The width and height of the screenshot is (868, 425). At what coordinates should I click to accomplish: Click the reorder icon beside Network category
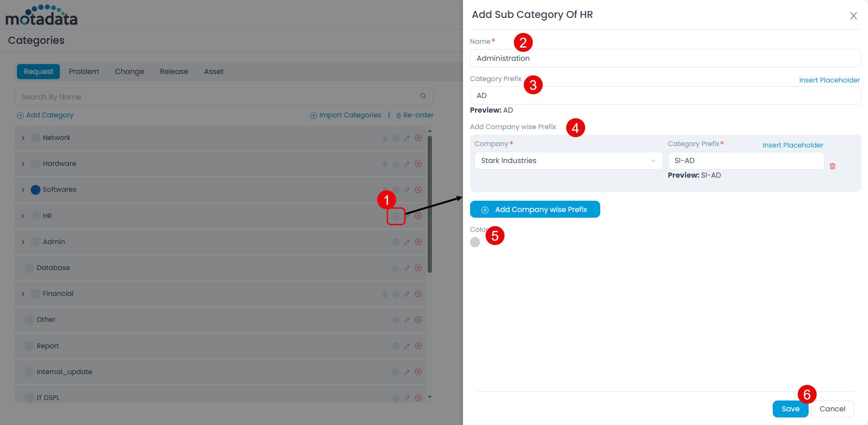point(384,138)
